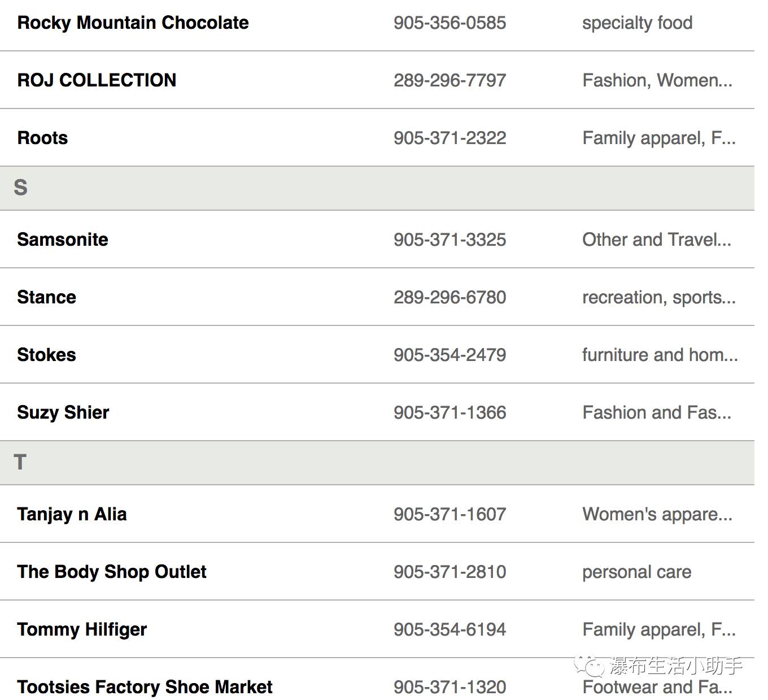
Task: Click the 'personal care' category text
Action: click(x=637, y=572)
